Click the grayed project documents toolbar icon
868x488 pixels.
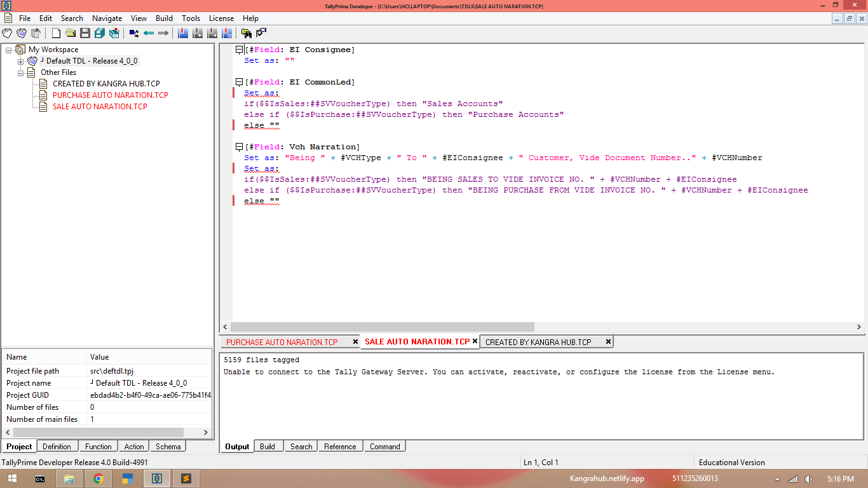click(x=36, y=33)
